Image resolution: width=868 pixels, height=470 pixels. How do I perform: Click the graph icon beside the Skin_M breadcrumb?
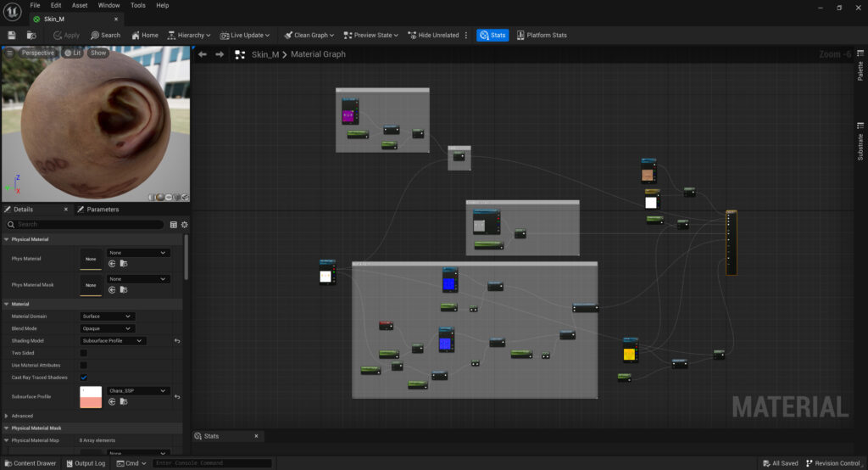240,54
